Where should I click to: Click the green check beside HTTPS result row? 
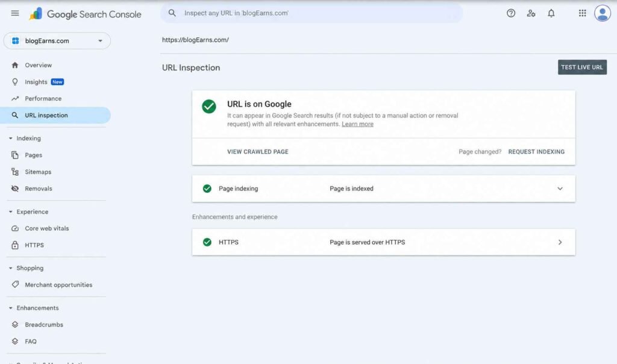tap(207, 242)
